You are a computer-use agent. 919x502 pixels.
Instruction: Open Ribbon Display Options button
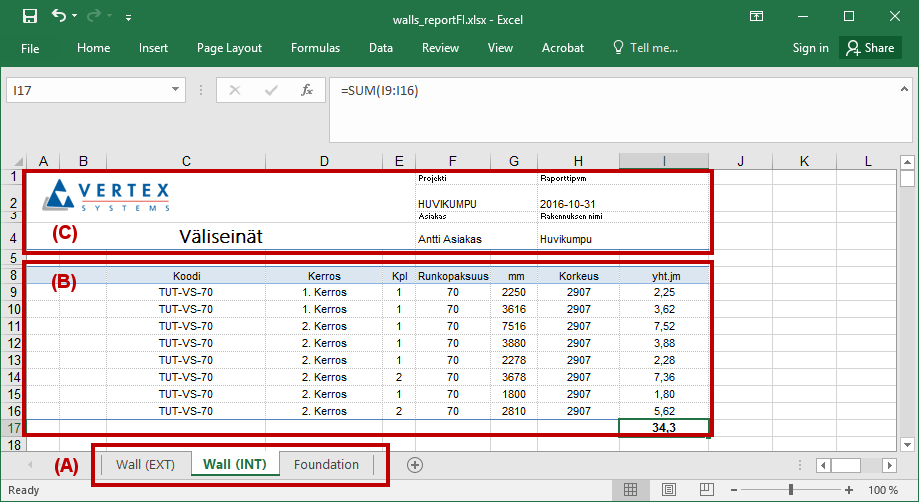click(x=754, y=17)
